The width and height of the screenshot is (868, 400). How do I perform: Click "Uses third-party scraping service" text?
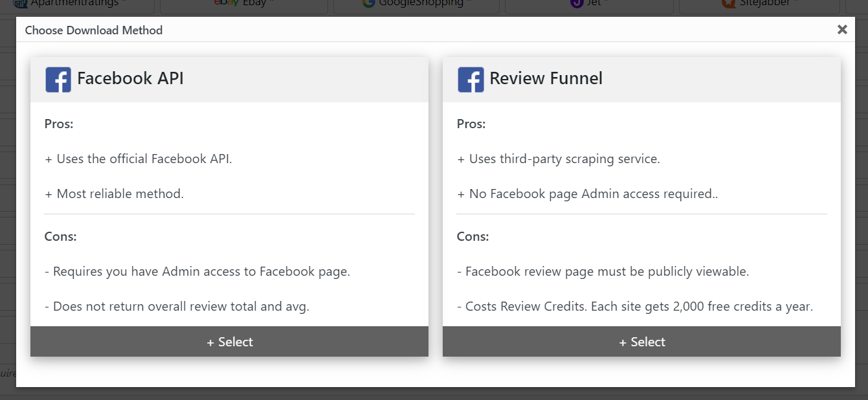[564, 159]
